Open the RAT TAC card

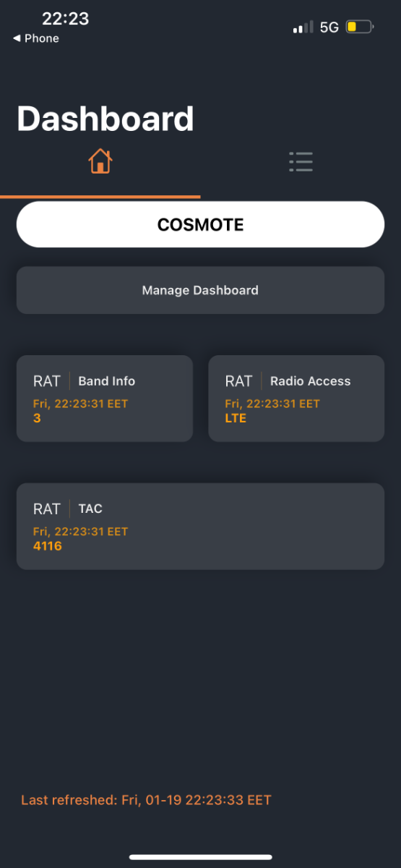[200, 527]
